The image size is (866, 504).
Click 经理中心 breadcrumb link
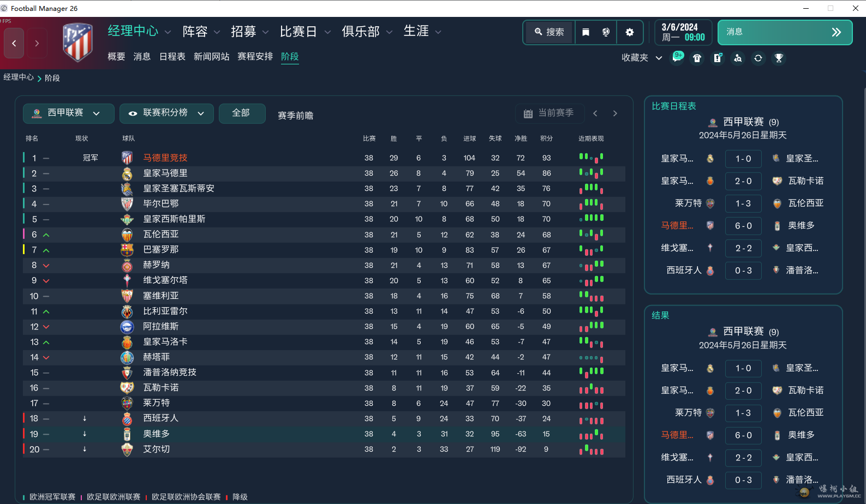click(x=19, y=77)
